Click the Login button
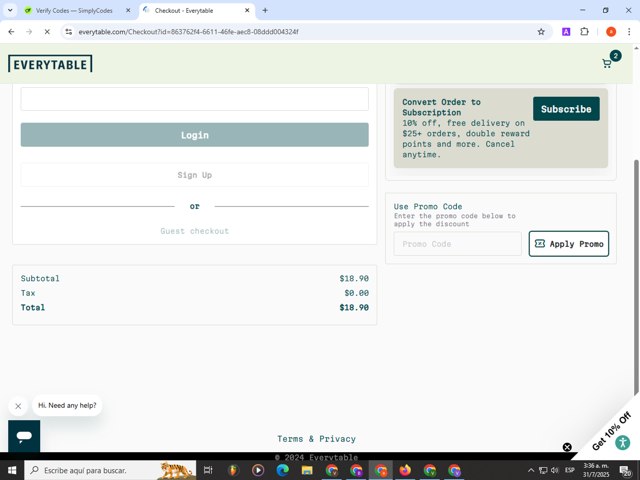This screenshot has width=640, height=480. point(195,135)
